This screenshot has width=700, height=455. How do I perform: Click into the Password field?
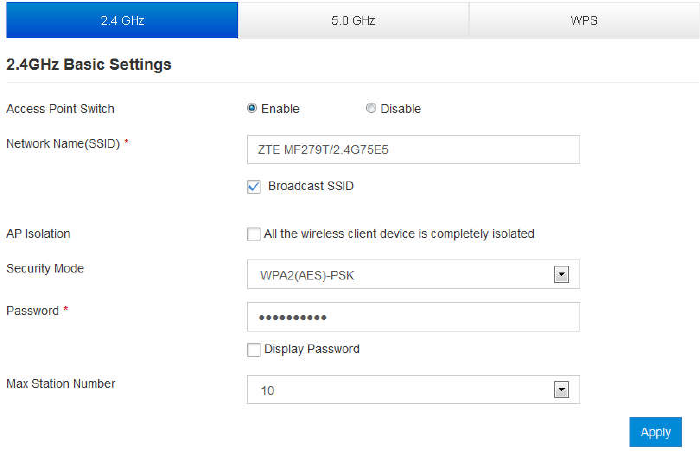pyautogui.click(x=412, y=317)
